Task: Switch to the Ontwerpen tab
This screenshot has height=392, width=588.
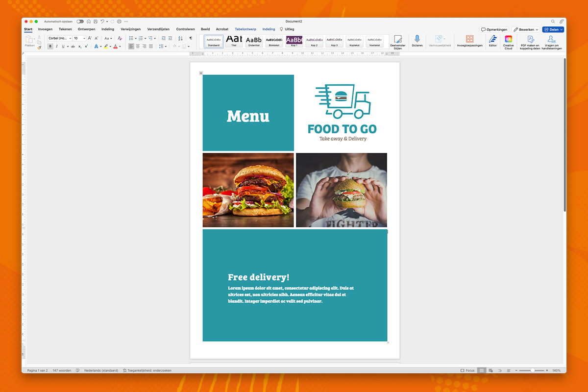Action: point(87,29)
